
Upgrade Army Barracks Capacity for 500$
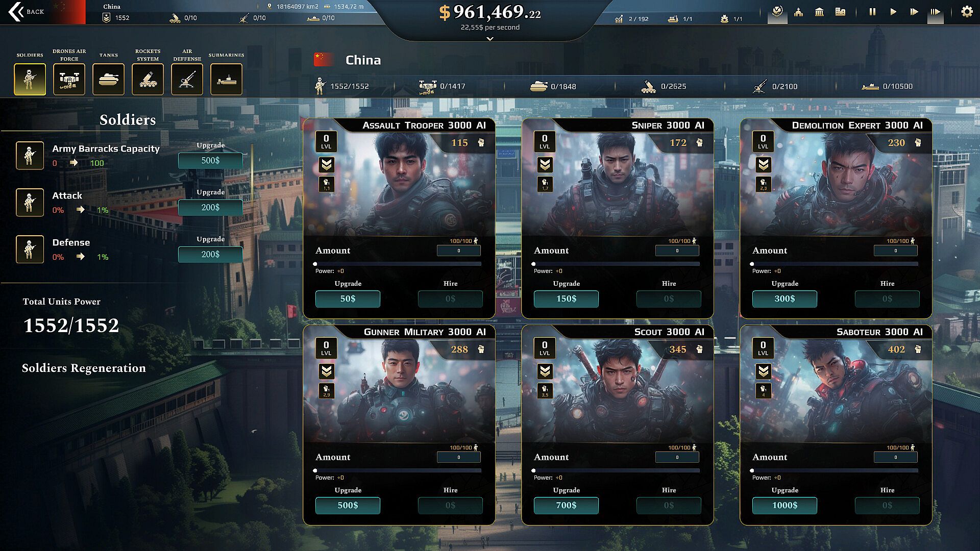pos(210,161)
